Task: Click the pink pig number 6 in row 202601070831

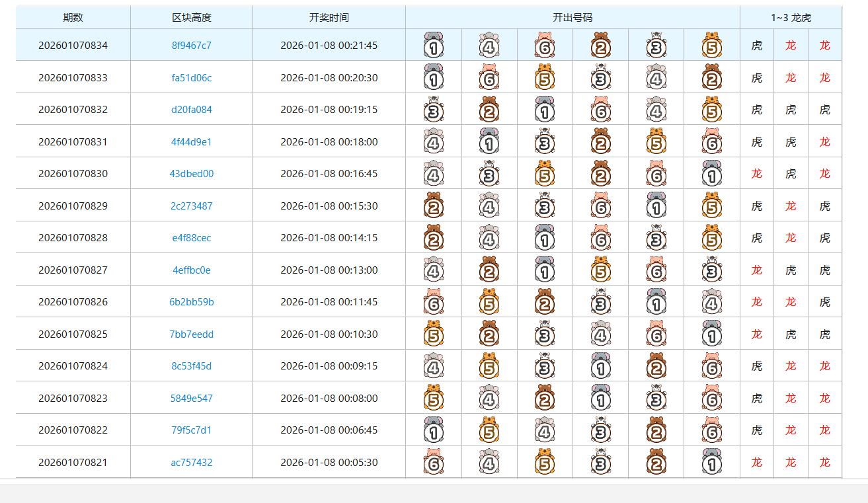Action: [711, 141]
